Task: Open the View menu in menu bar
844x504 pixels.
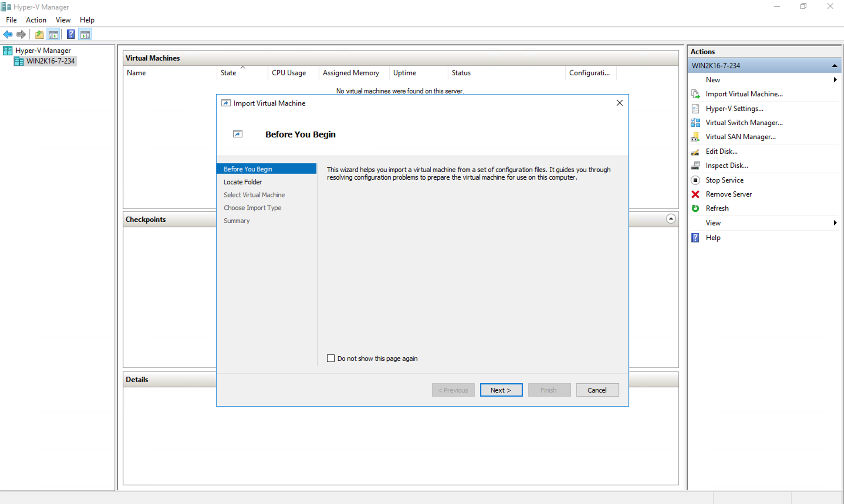Action: 63,20
